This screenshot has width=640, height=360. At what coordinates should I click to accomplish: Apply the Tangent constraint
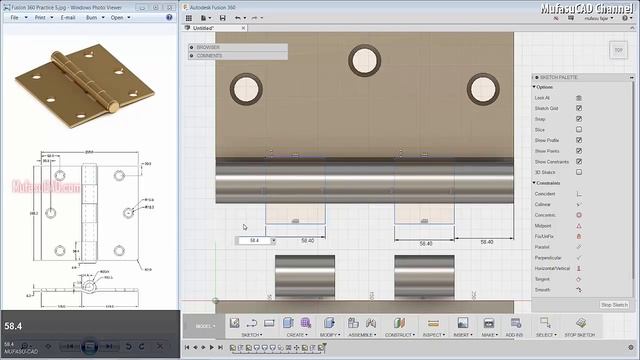[x=579, y=279]
